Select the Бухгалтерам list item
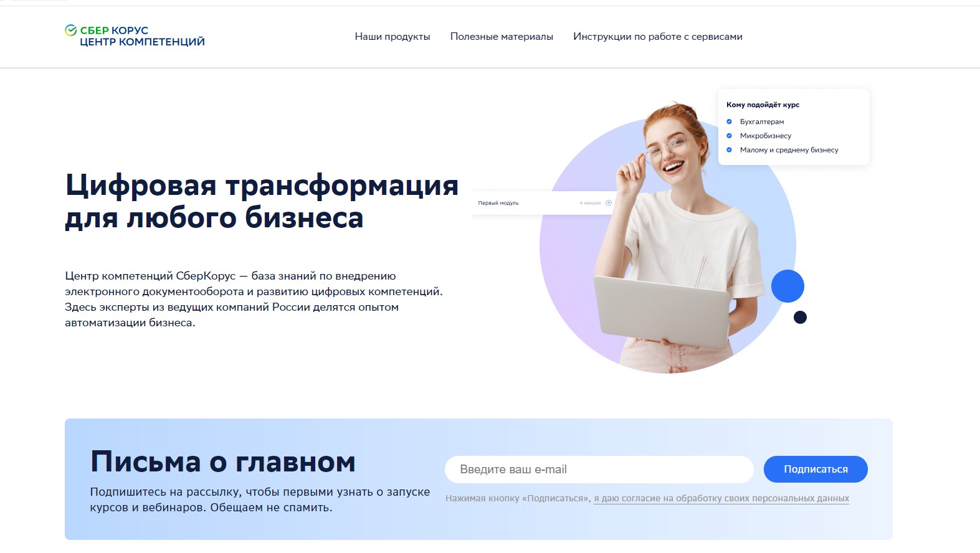Viewport: 980px width, 553px height. click(762, 121)
